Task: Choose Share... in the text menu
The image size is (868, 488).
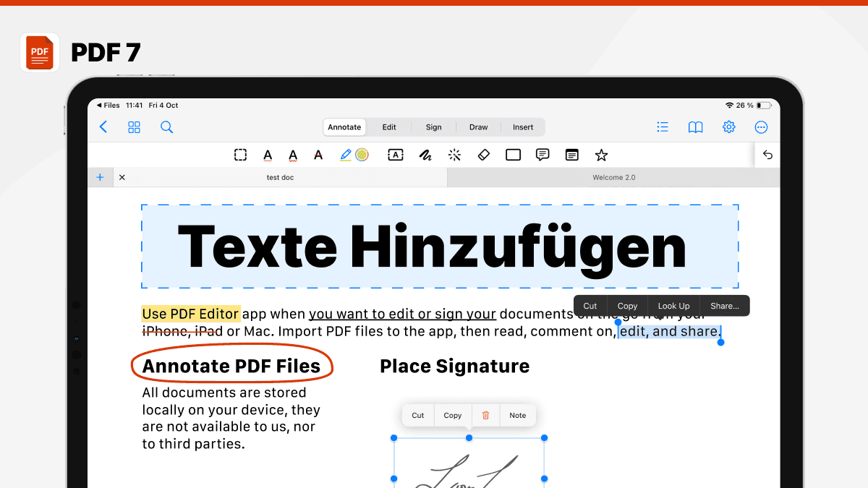Action: pos(725,306)
